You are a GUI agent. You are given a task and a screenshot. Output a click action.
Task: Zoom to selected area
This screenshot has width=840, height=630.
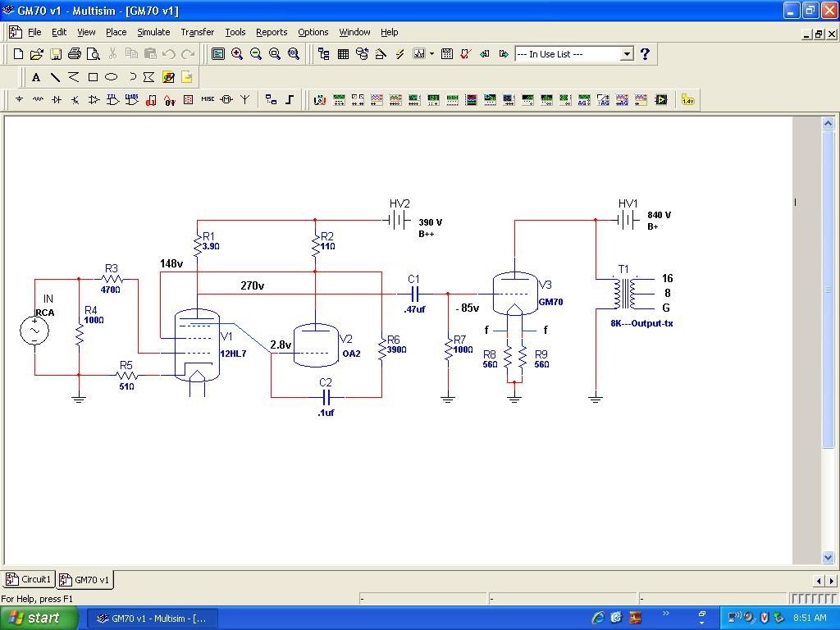[x=275, y=54]
